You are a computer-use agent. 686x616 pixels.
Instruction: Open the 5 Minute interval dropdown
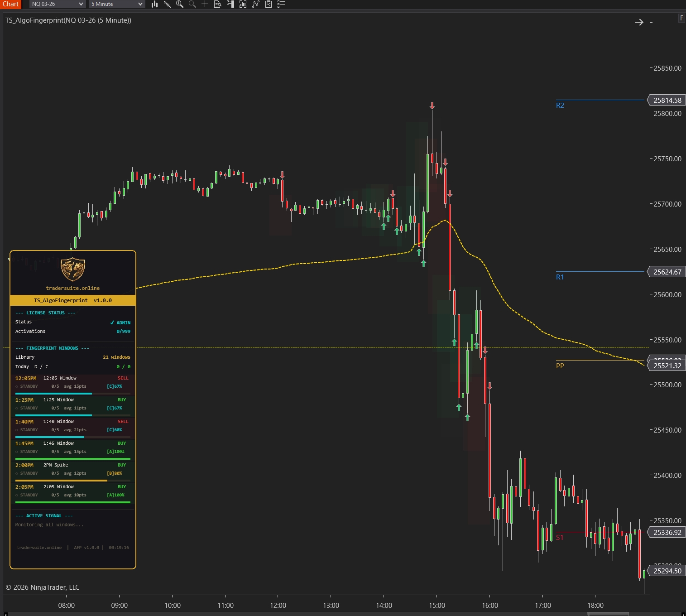117,4
